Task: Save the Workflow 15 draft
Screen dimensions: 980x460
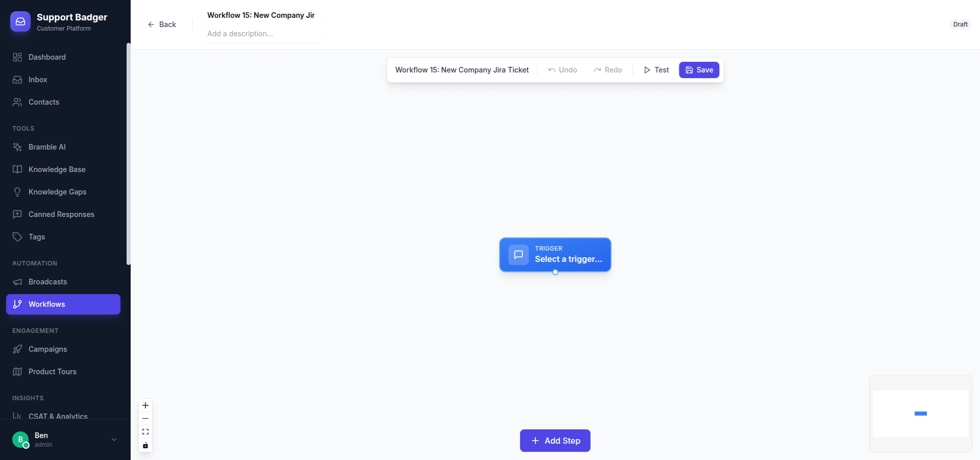Action: (x=699, y=70)
